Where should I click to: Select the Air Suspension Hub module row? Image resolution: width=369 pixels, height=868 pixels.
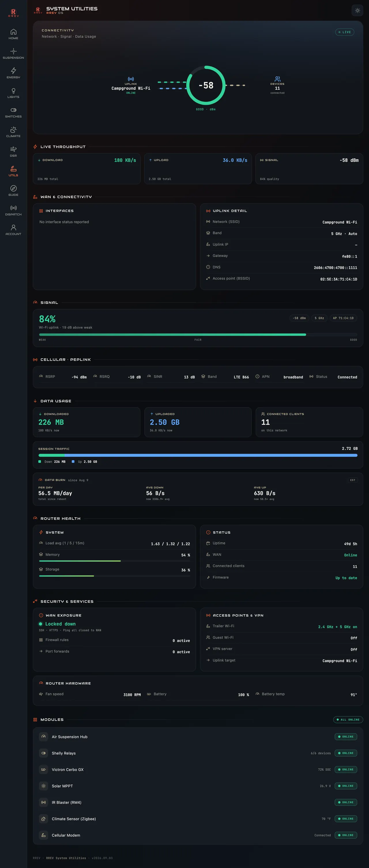[198, 737]
